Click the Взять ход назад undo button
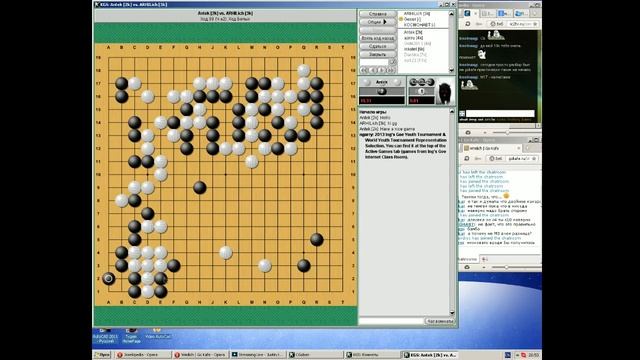The width and height of the screenshot is (640, 360). tap(378, 38)
